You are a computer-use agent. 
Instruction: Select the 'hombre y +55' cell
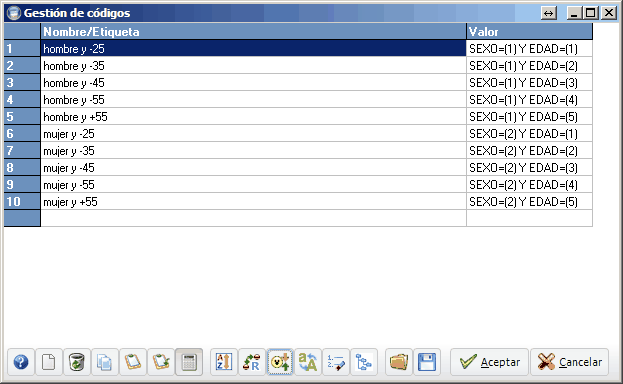(x=253, y=117)
